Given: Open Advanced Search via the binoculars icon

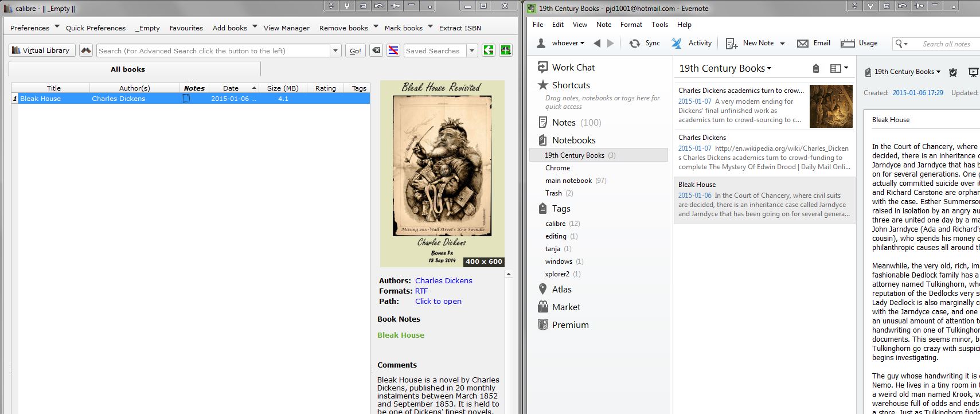Looking at the screenshot, I should [x=86, y=50].
